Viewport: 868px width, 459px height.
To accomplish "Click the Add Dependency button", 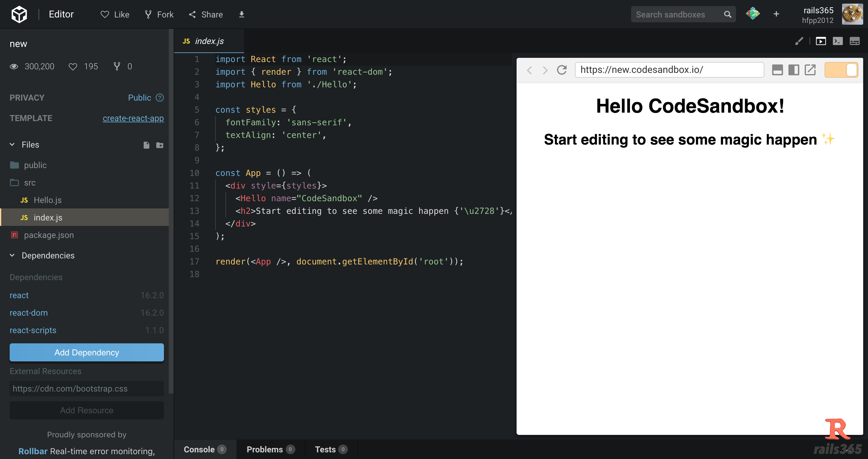I will coord(86,352).
